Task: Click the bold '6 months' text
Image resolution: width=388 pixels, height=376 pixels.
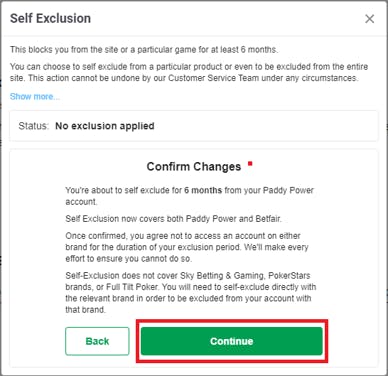Action: coord(203,190)
